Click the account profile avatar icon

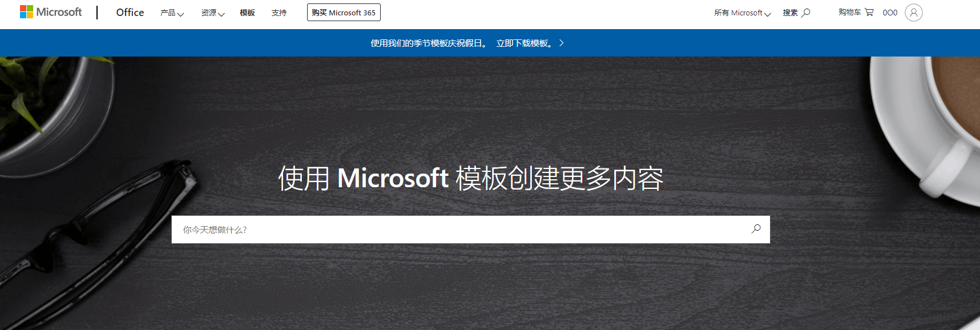click(914, 13)
